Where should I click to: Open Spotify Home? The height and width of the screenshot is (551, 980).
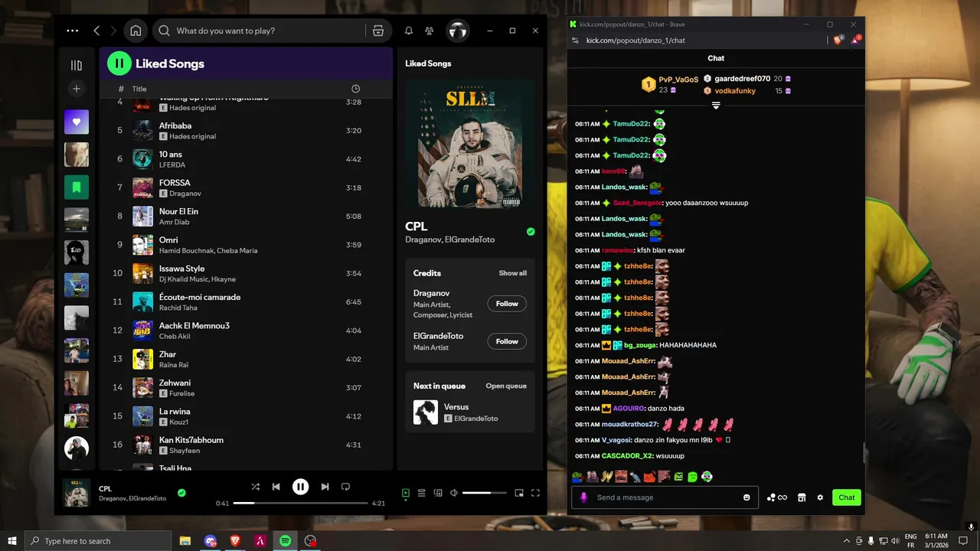[136, 31]
